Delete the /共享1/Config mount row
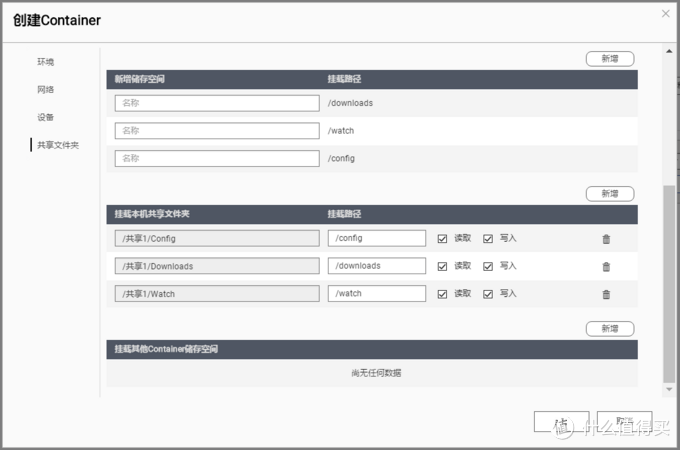 tap(606, 239)
